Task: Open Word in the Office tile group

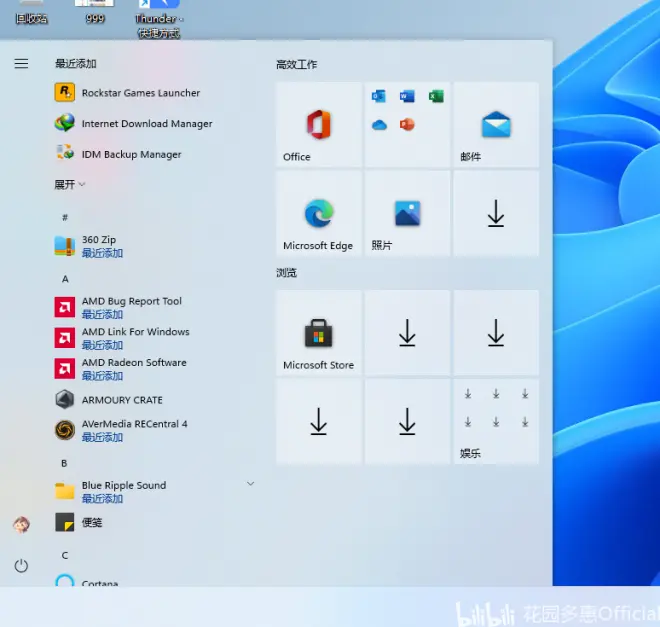Action: pyautogui.click(x=407, y=96)
